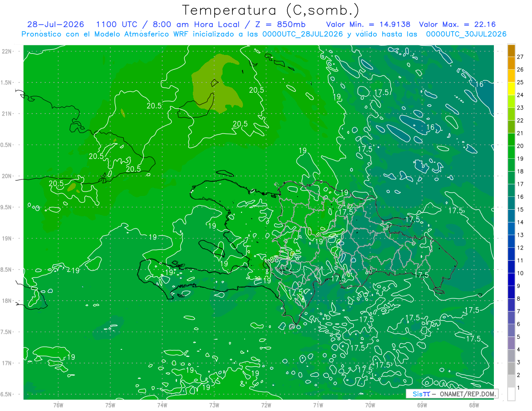The height and width of the screenshot is (411, 532).
Task: Click the "68W" longitude axis label
Action: 474,405
